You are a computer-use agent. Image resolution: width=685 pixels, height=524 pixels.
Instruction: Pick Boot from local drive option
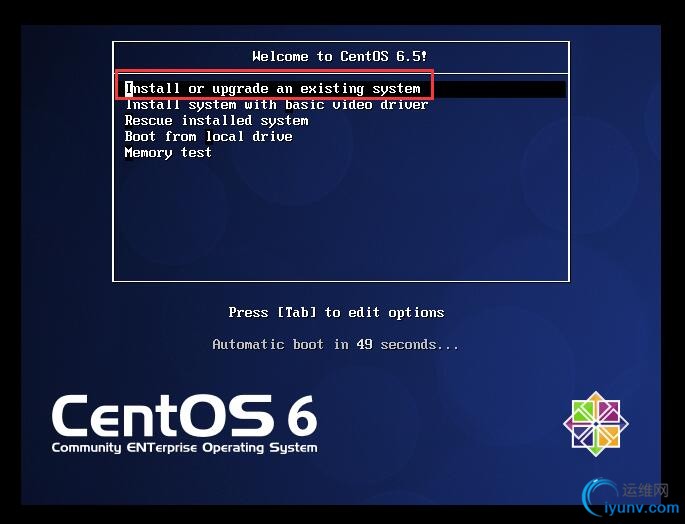(x=209, y=136)
